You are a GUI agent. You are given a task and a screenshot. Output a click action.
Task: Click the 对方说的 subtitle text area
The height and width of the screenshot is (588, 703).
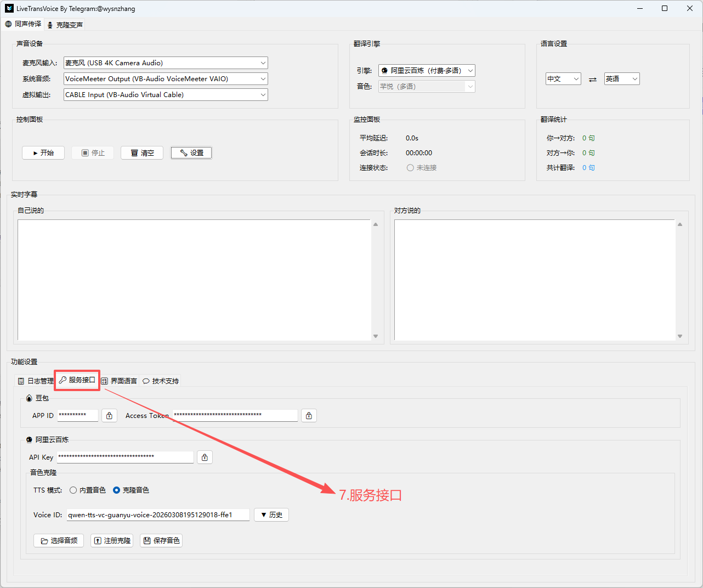pyautogui.click(x=535, y=280)
